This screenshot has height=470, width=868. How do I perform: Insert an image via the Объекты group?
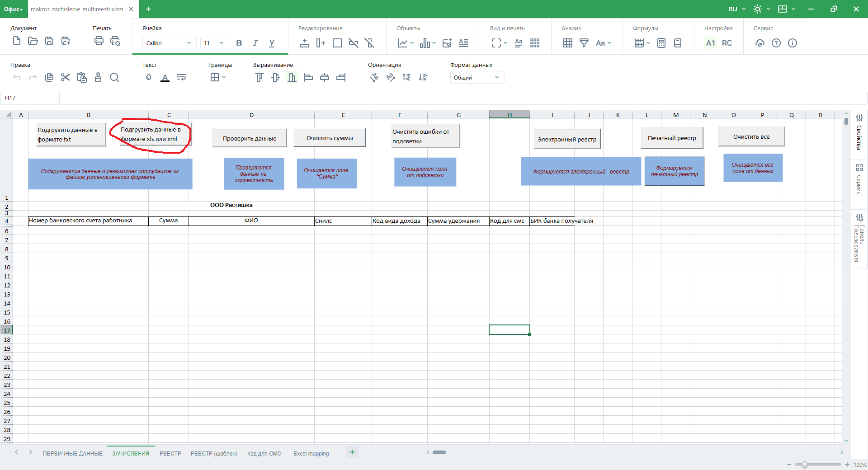point(447,43)
